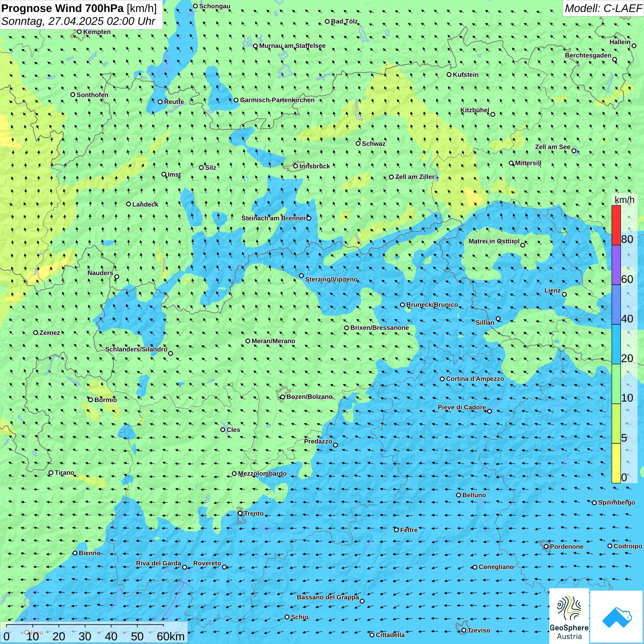The width and height of the screenshot is (644, 644).
Task: Click the Riva del Garda label
Action: [x=158, y=563]
